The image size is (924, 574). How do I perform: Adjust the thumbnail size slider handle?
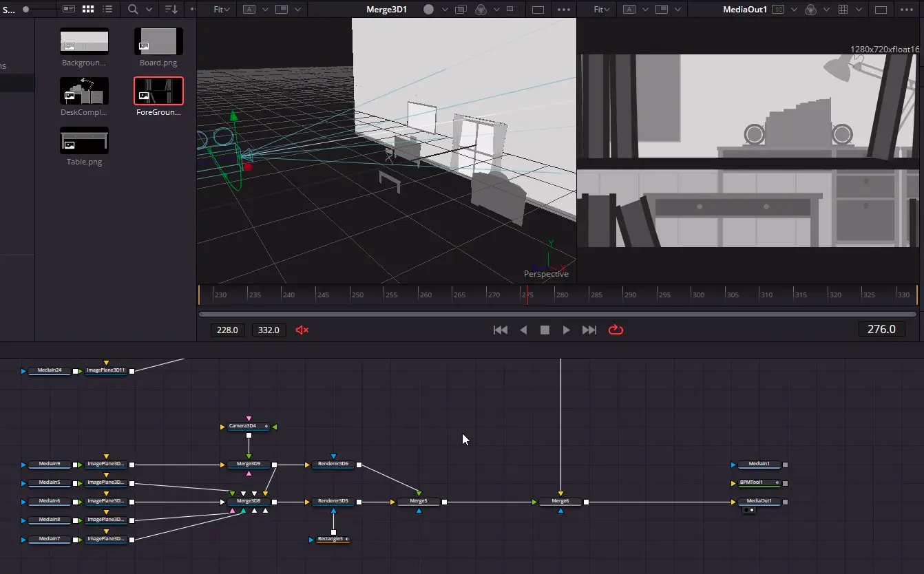click(26, 10)
